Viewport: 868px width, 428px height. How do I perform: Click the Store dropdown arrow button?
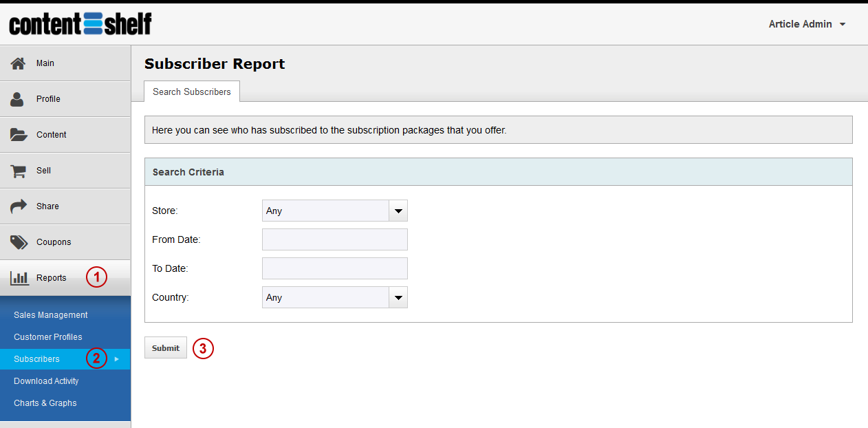[398, 211]
